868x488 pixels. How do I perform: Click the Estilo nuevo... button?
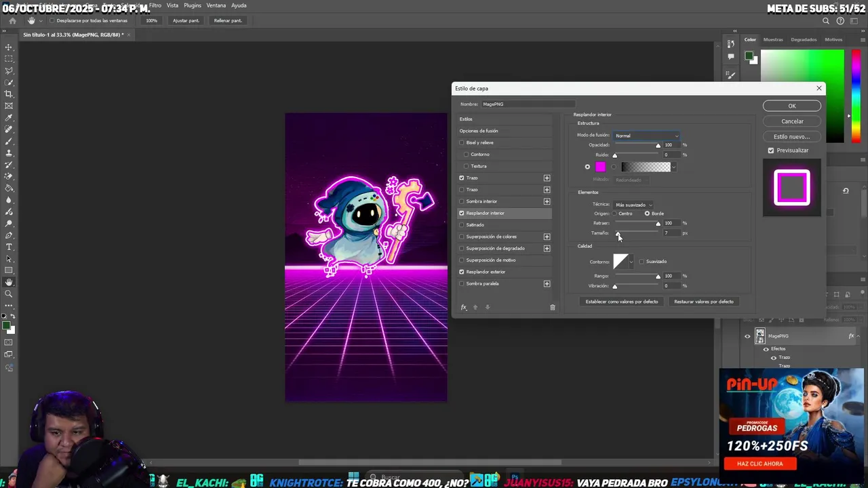point(792,136)
